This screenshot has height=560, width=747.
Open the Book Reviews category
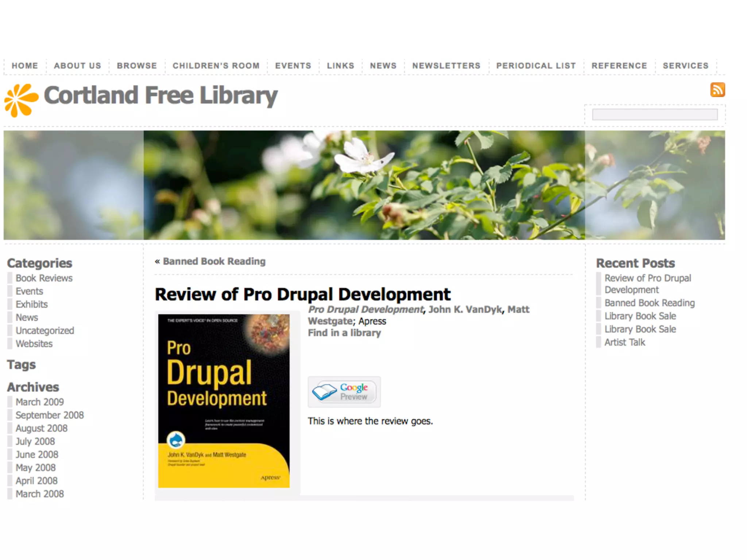[44, 278]
